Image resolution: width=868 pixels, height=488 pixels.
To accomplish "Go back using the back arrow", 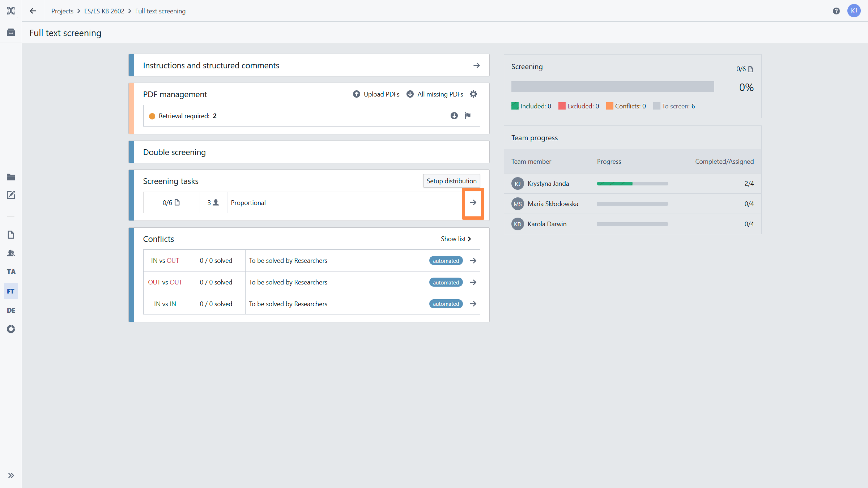I will (x=33, y=11).
